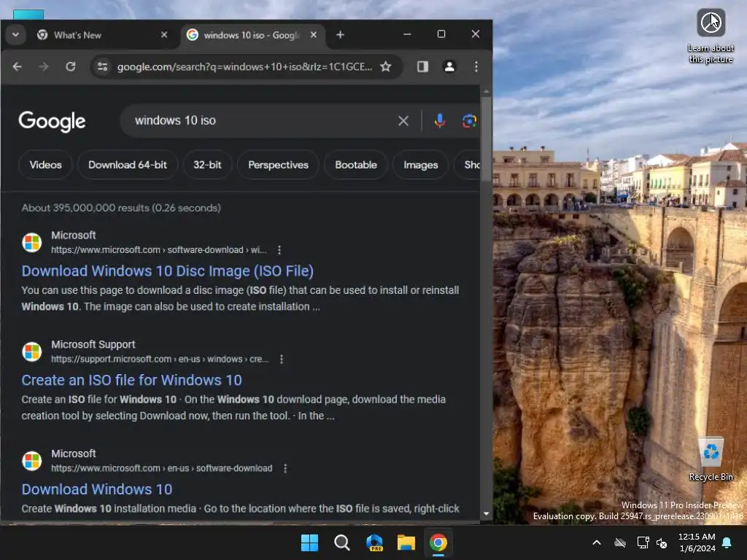Go forward in browser history
Image resolution: width=747 pixels, height=560 pixels.
click(x=44, y=66)
